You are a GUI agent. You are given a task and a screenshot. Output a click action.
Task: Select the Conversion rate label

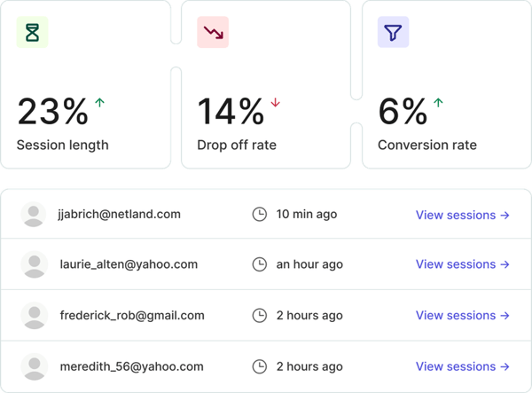427,145
